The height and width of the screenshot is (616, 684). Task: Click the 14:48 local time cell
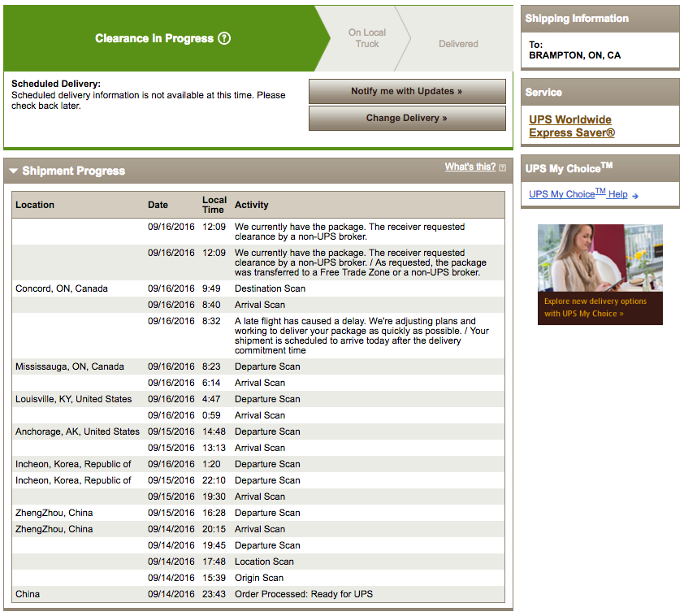pos(214,432)
